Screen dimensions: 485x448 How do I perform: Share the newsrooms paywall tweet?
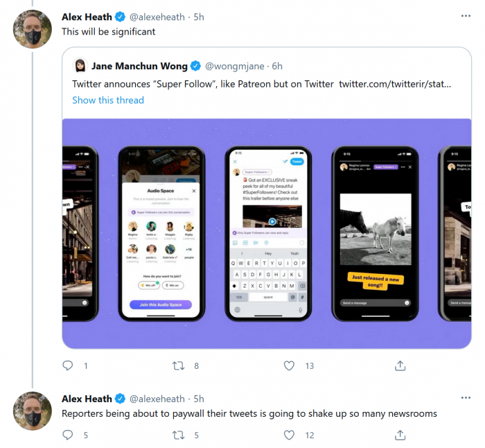click(x=400, y=435)
